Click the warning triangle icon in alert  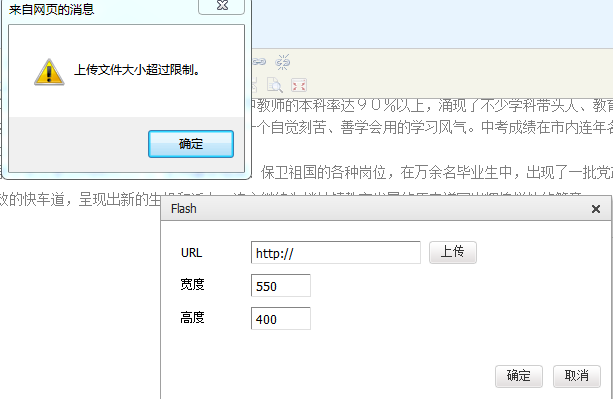pos(49,72)
